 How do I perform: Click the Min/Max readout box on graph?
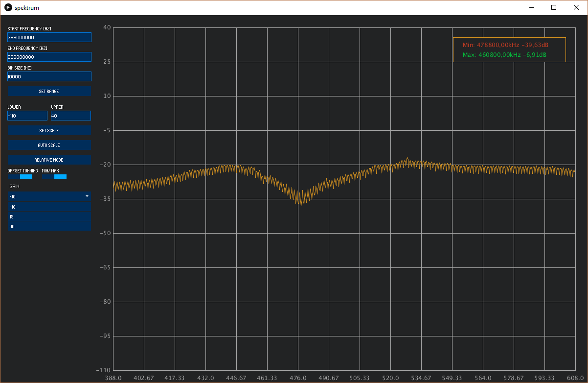click(509, 49)
